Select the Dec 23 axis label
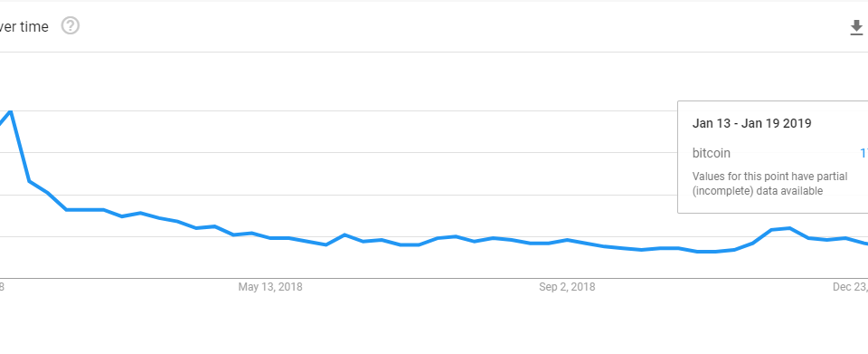 [850, 287]
